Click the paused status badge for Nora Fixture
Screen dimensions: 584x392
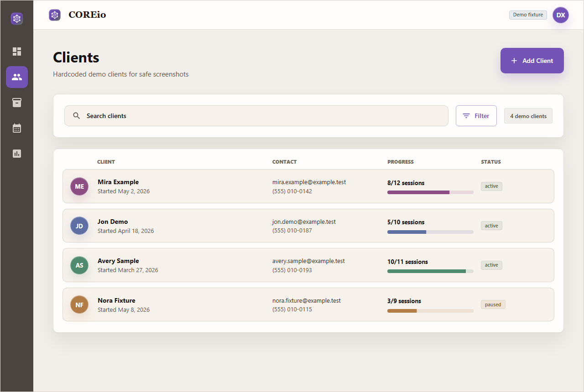(x=493, y=304)
